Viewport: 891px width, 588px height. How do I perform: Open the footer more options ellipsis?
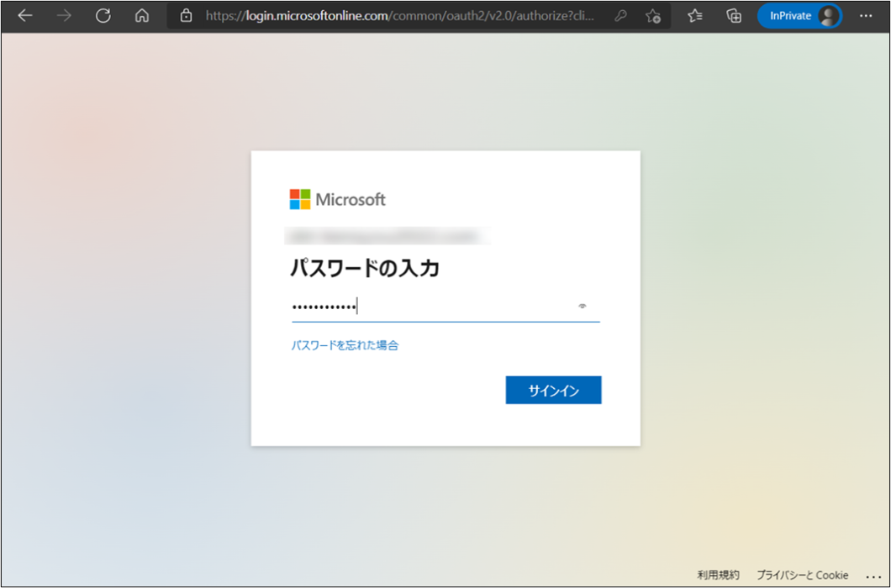pos(873,576)
